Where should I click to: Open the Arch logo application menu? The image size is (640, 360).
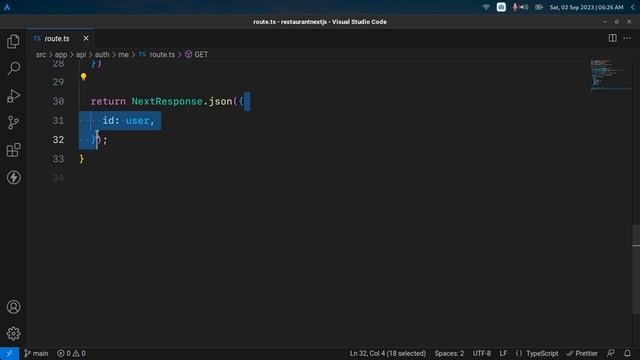point(7,7)
